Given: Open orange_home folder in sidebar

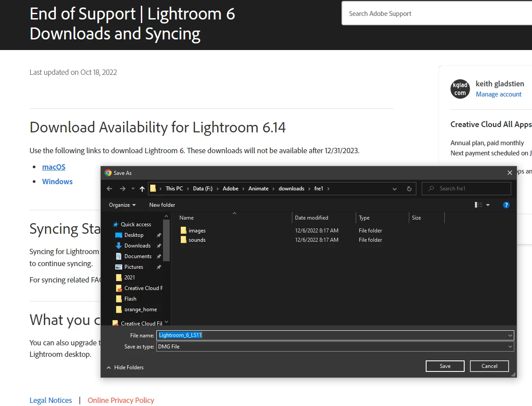Looking at the screenshot, I should [136, 309].
